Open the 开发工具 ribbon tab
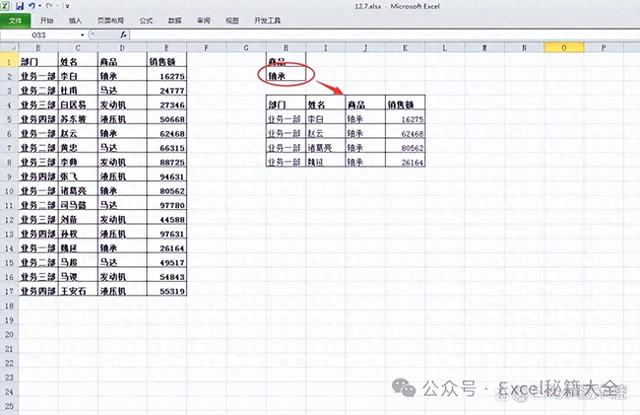This screenshot has height=415, width=640. [x=267, y=20]
